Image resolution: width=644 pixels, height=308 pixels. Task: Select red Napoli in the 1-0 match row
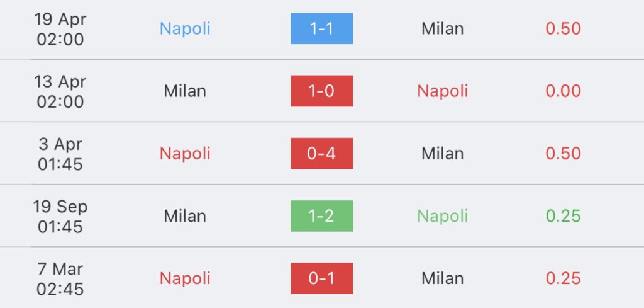[443, 91]
